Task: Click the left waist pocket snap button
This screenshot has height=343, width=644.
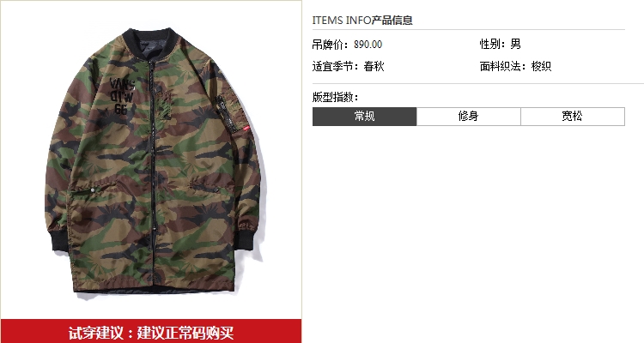Action: click(93, 190)
